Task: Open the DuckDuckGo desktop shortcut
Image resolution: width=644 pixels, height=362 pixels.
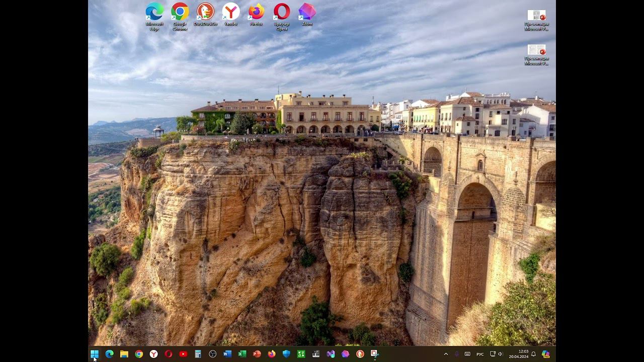Action: click(x=205, y=15)
